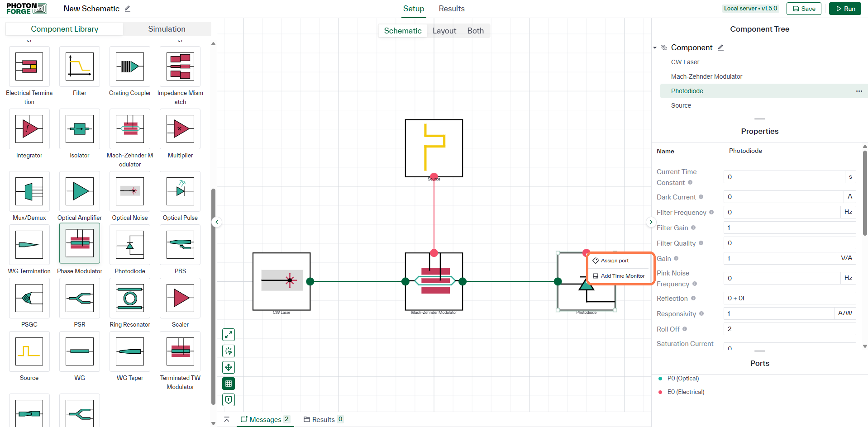Image resolution: width=868 pixels, height=427 pixels.
Task: Switch to Layout view
Action: [x=444, y=31]
